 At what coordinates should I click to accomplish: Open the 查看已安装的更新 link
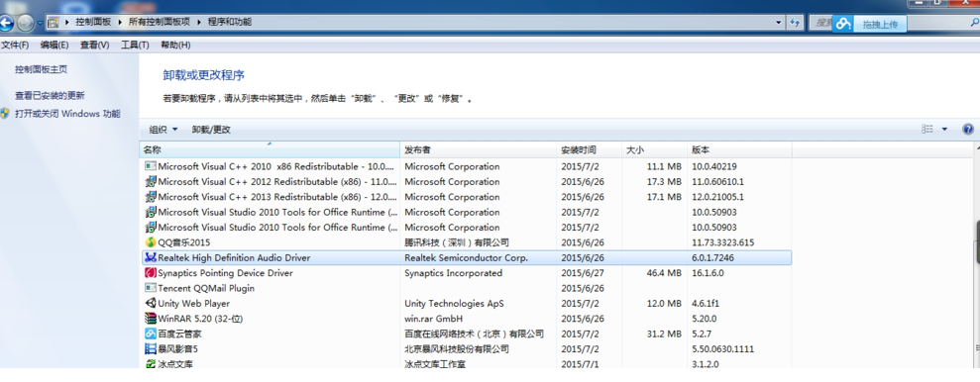click(50, 95)
